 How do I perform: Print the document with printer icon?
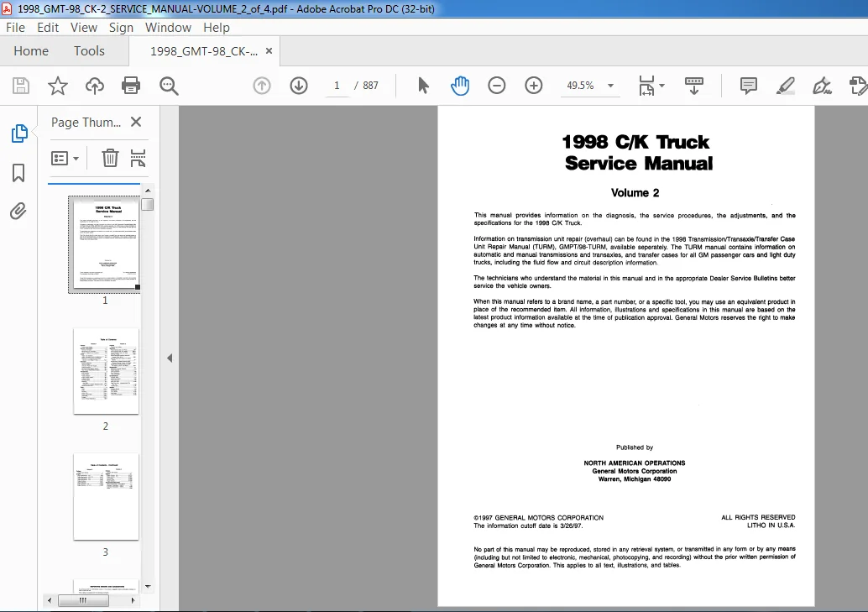pos(131,86)
